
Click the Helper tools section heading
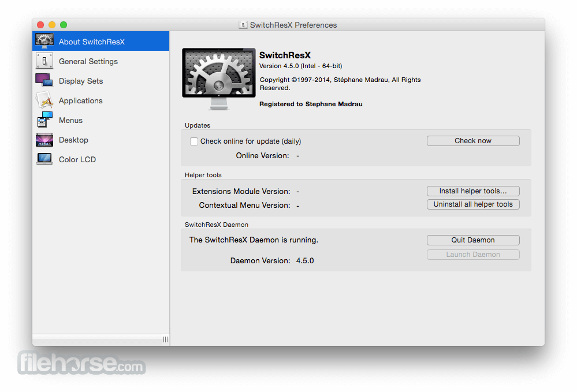[x=203, y=175]
